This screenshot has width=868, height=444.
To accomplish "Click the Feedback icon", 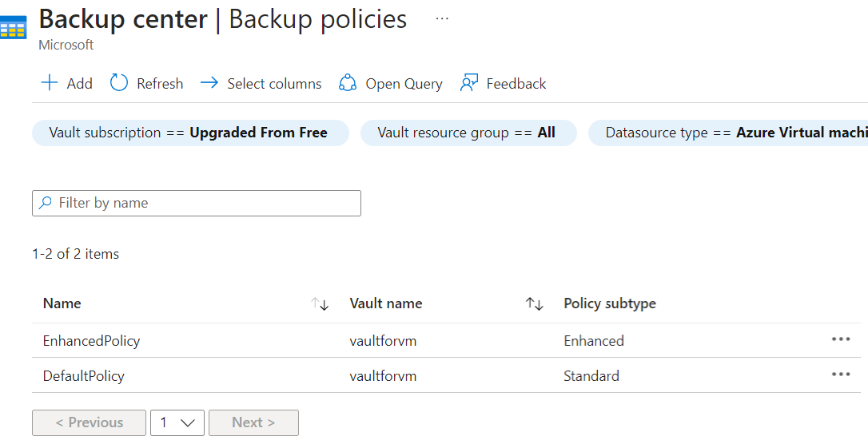I will click(469, 83).
